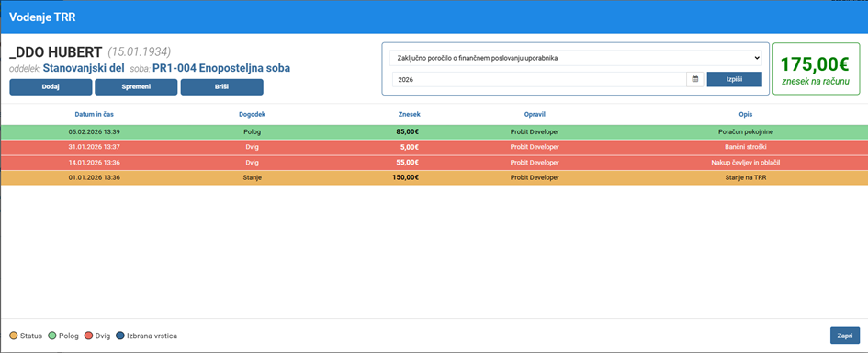The image size is (868, 353).
Task: Open the report type dropdown
Action: click(x=576, y=58)
